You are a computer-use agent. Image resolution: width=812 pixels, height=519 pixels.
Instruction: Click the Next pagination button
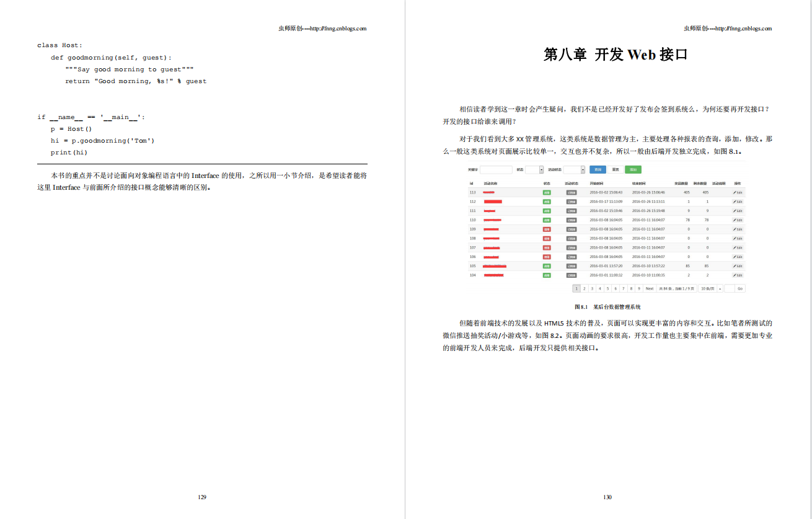pos(649,288)
